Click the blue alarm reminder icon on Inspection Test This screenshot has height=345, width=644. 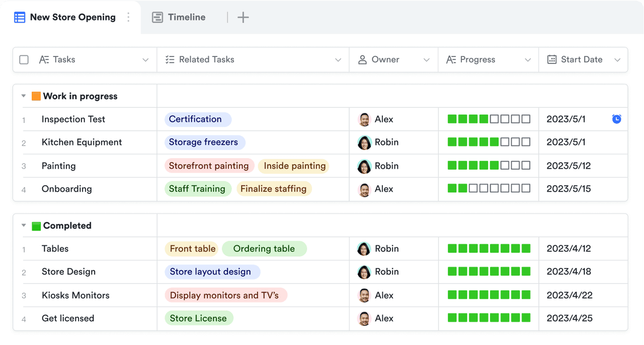(x=616, y=119)
